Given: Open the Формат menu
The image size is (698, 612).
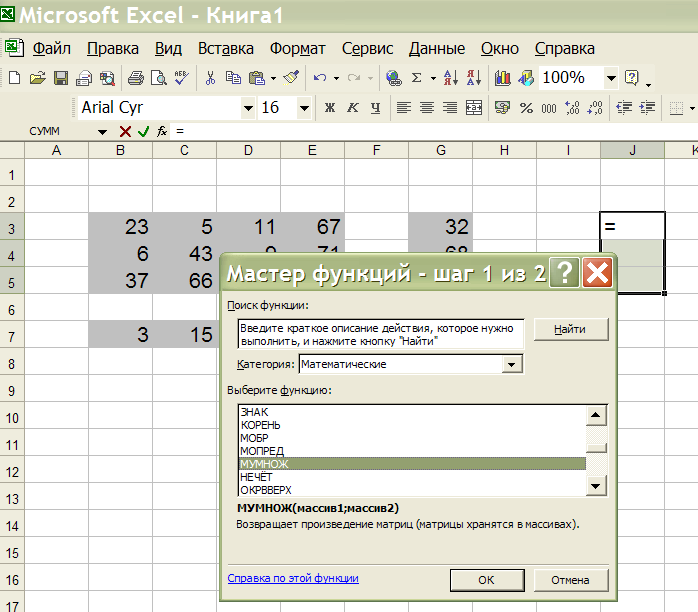Looking at the screenshot, I should [298, 48].
